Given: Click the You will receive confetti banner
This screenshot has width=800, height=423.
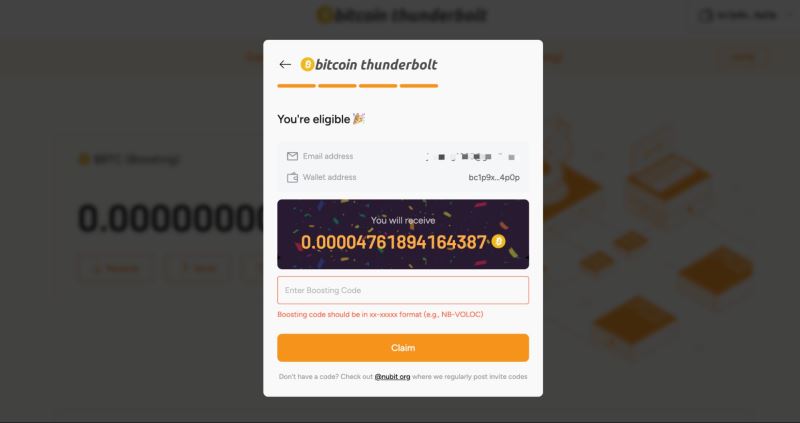Looking at the screenshot, I should [x=403, y=234].
